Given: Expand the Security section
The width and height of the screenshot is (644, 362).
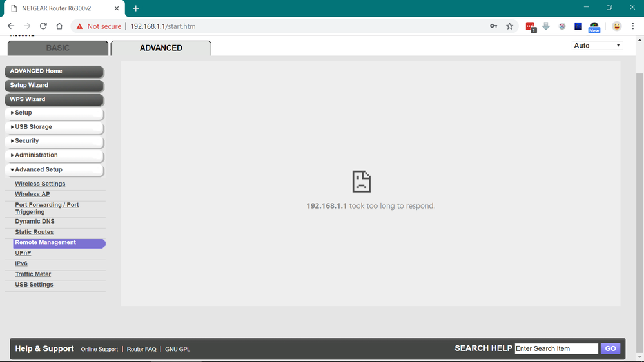Looking at the screenshot, I should click(54, 141).
